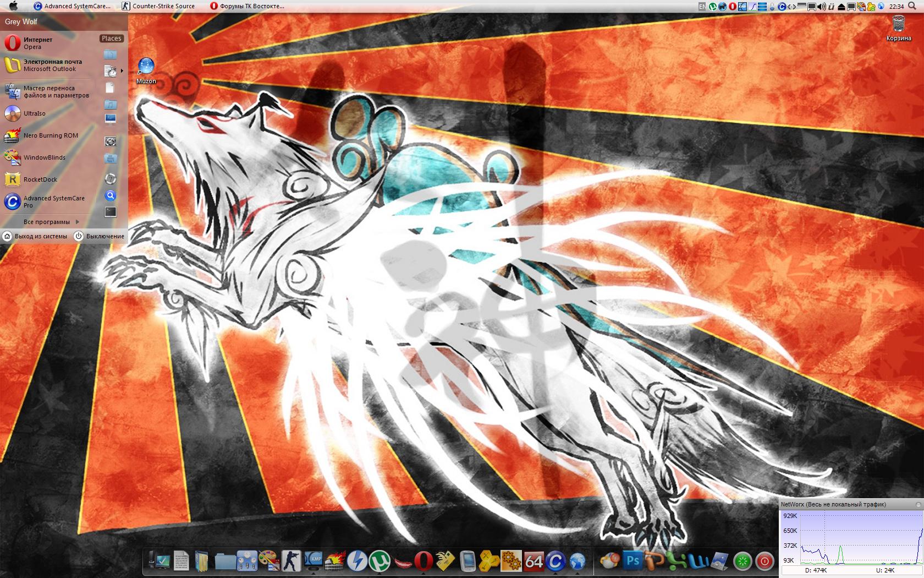Image resolution: width=924 pixels, height=578 pixels.
Task: Open the text document icon in dock
Action: (x=181, y=561)
